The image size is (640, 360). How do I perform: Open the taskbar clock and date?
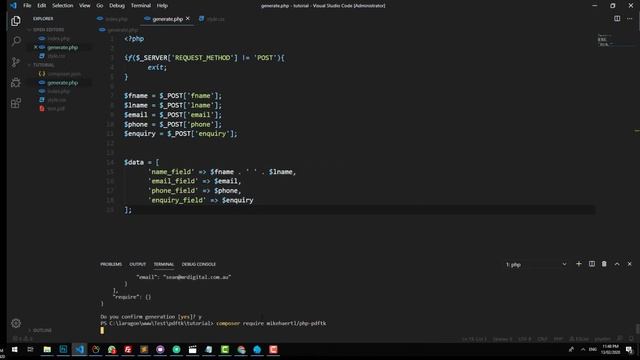pos(610,349)
